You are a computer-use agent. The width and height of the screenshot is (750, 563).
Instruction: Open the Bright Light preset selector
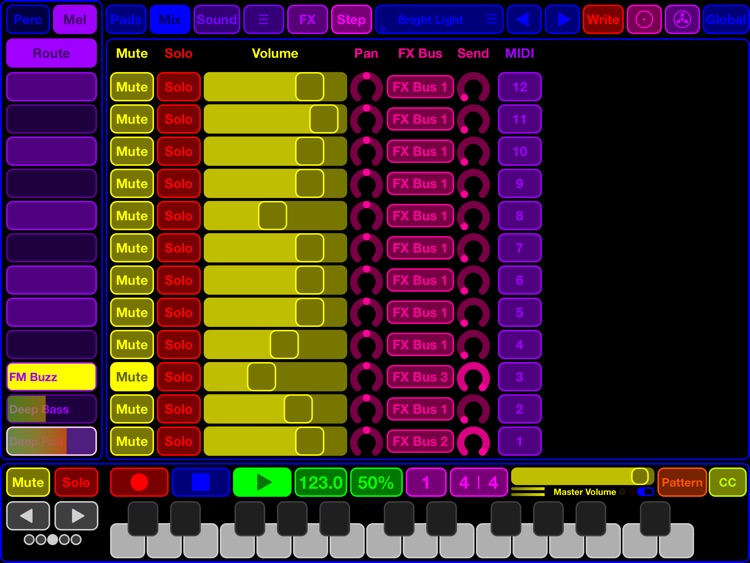439,20
